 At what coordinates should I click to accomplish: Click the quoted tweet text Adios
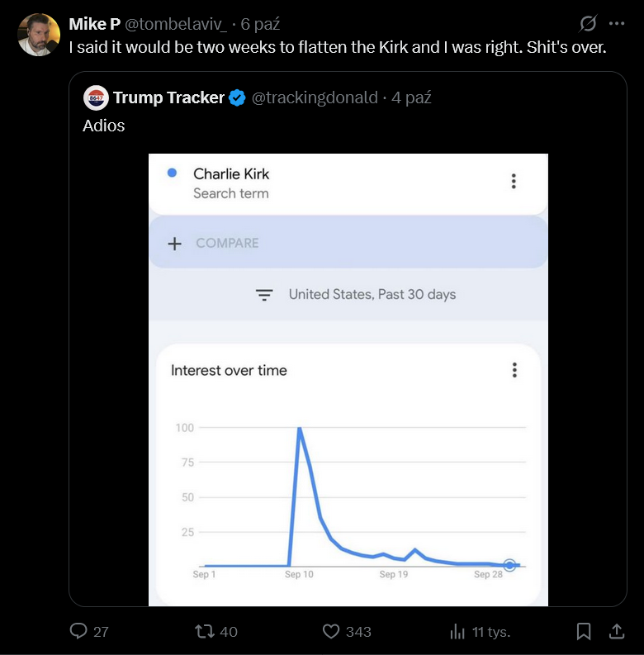(x=103, y=126)
